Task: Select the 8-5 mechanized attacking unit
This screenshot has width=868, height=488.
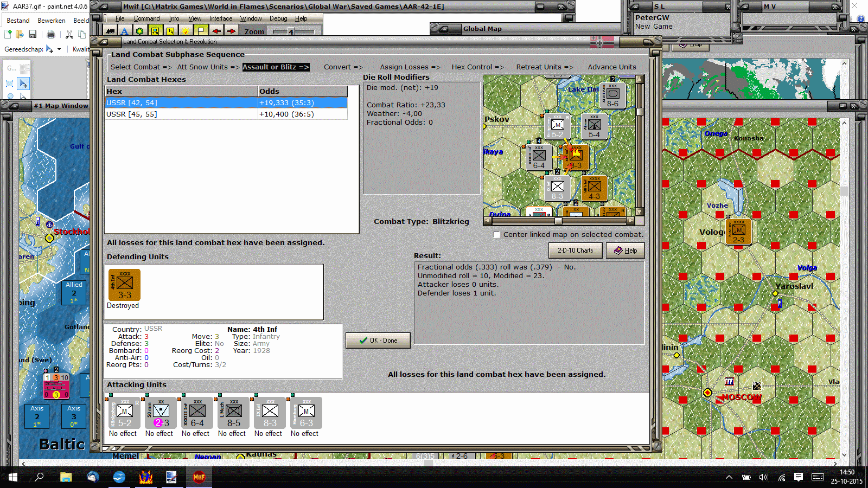Action: [x=234, y=413]
